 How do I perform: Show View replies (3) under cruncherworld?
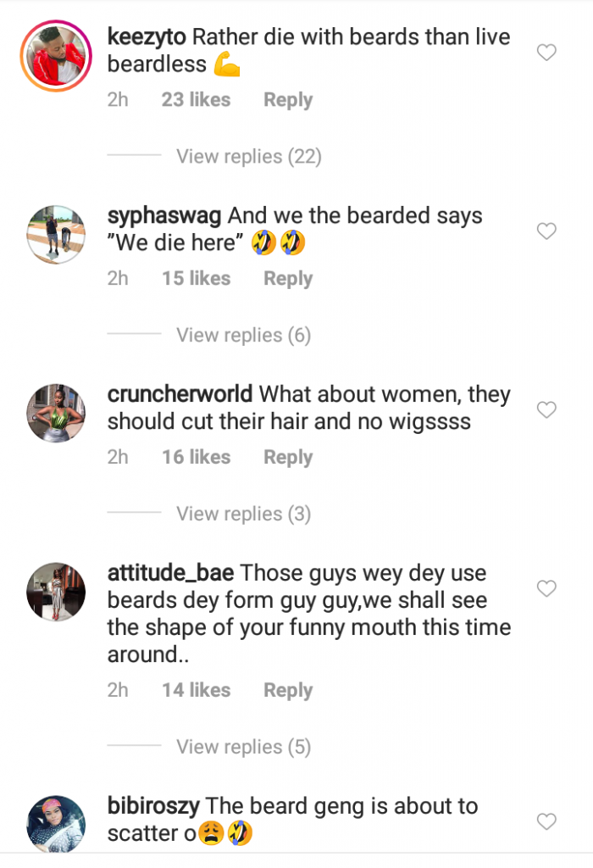[244, 515]
